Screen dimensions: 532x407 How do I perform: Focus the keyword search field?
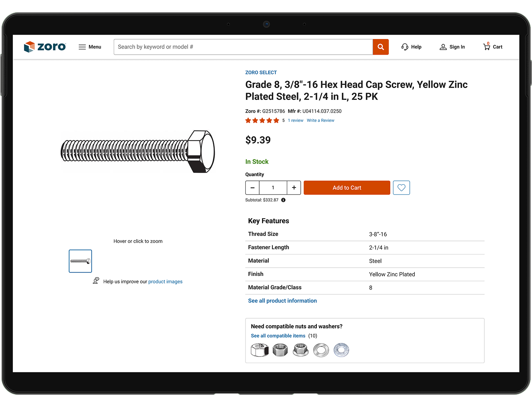243,47
